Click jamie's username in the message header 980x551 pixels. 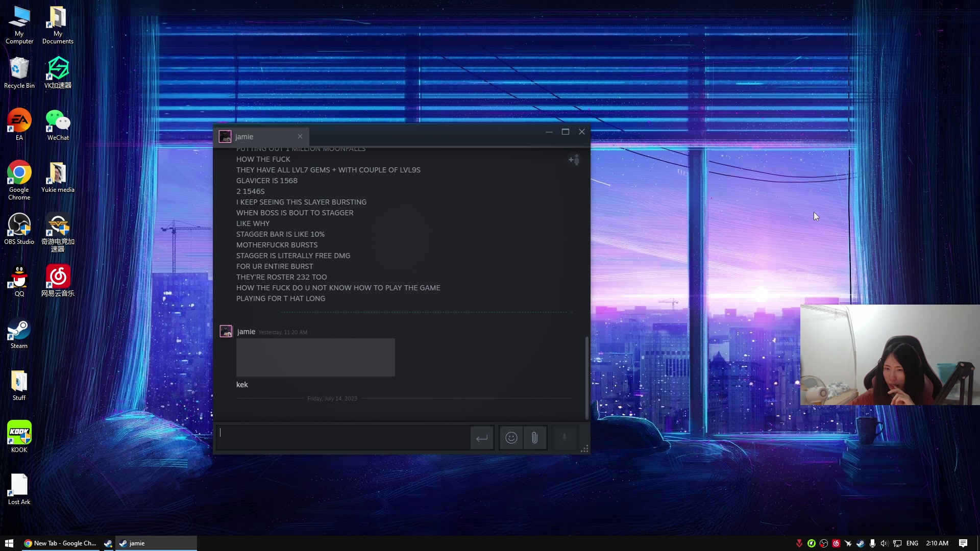point(246,332)
